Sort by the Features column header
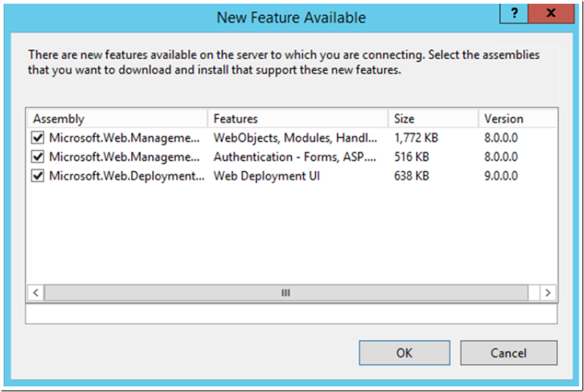 (x=297, y=119)
